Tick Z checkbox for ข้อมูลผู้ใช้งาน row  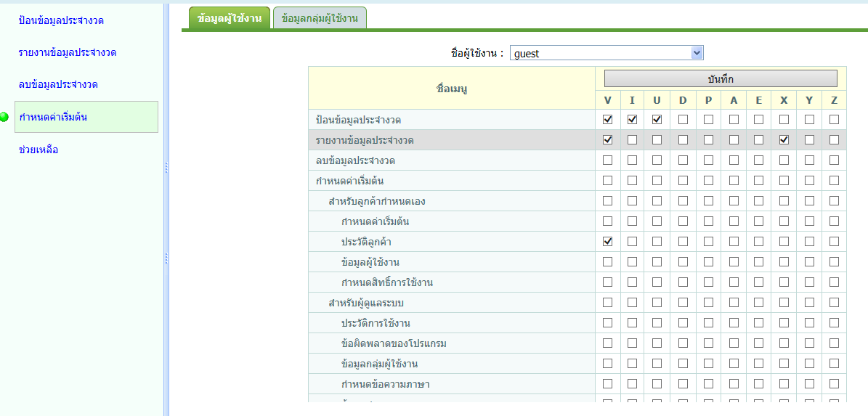pos(834,261)
